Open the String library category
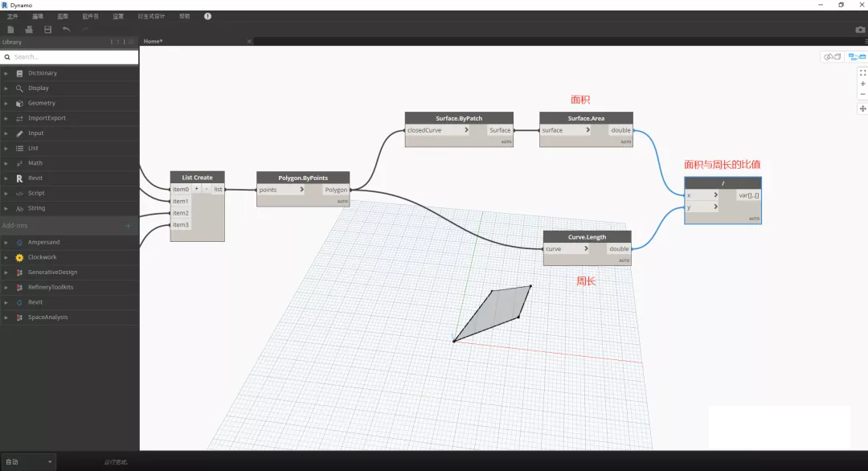 (69, 209)
